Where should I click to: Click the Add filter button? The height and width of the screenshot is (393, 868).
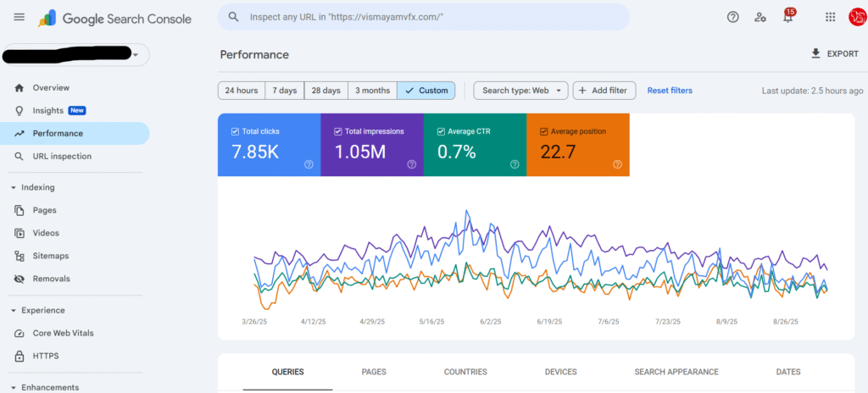coord(604,91)
